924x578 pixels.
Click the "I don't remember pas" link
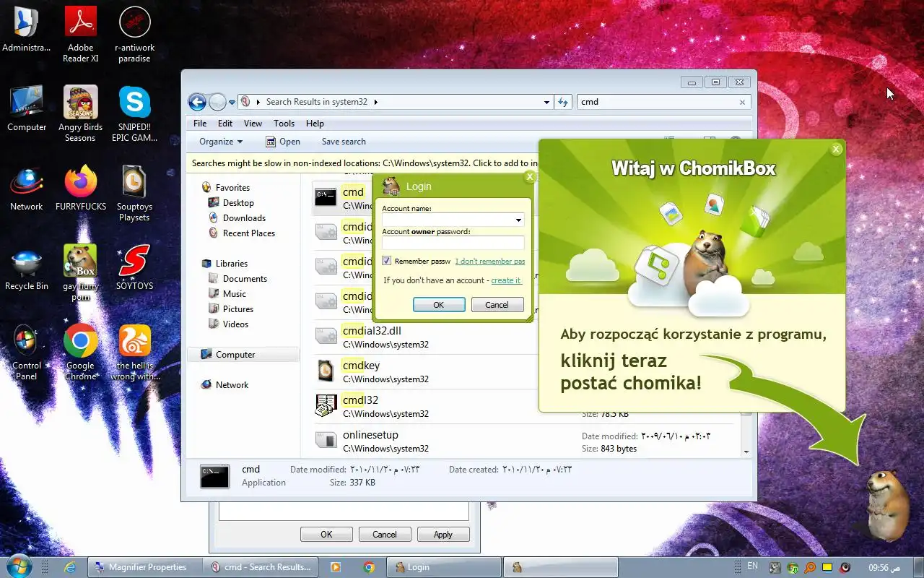[490, 262]
